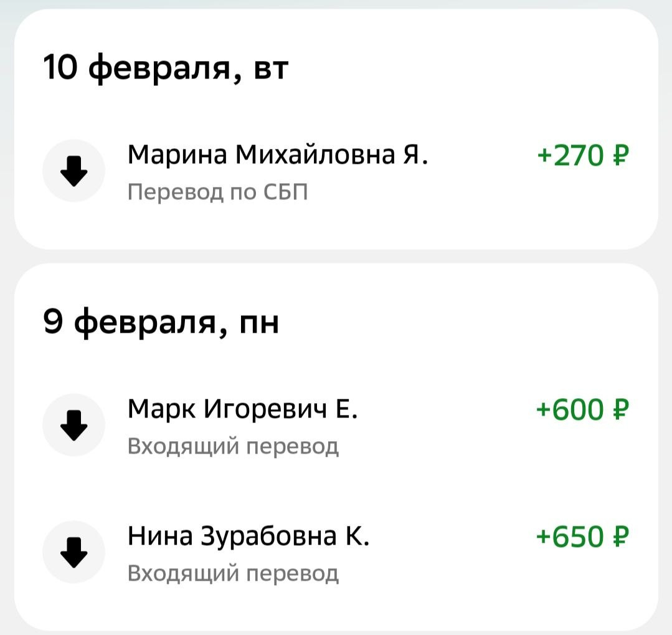
Task: Select the "9 февраля, пн" date header
Action: click(x=161, y=323)
